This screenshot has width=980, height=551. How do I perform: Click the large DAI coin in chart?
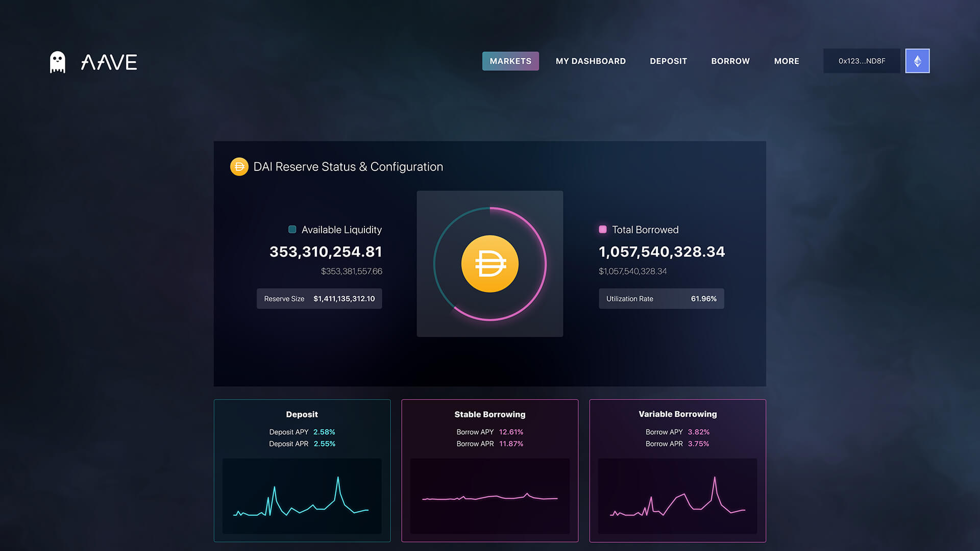tap(490, 264)
